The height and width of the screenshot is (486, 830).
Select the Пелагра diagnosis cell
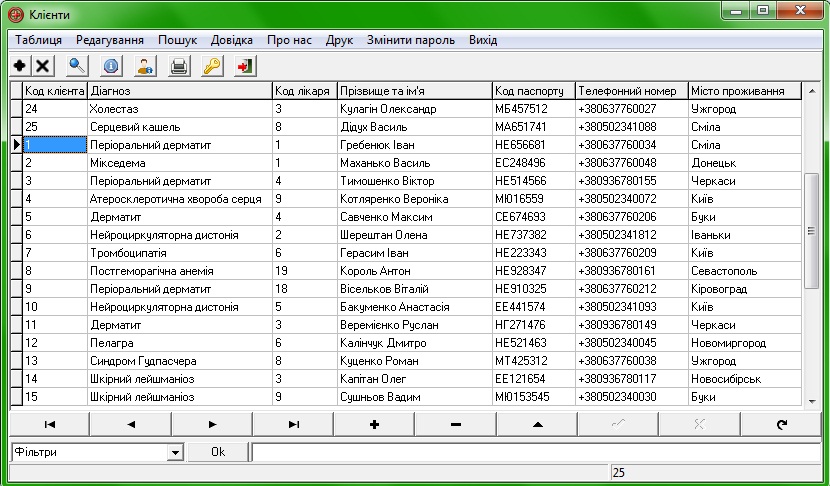pos(179,343)
